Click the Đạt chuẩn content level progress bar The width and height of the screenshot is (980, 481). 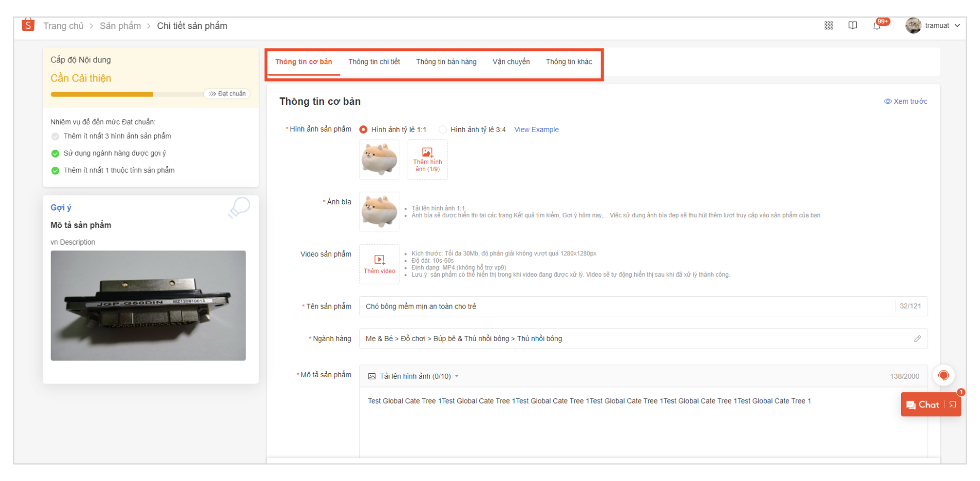coord(227,93)
